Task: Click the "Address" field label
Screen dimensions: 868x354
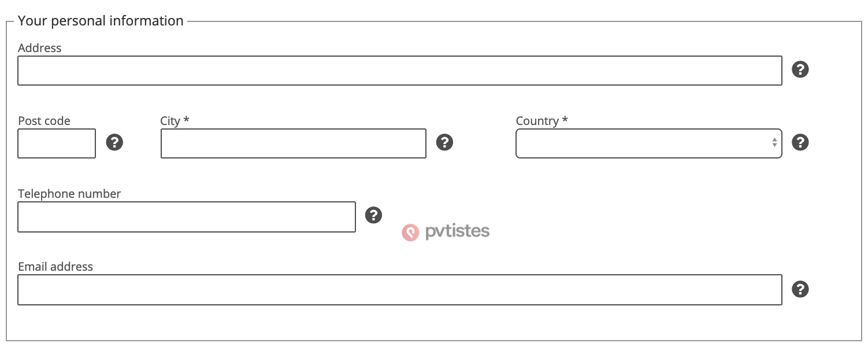Action: [39, 48]
